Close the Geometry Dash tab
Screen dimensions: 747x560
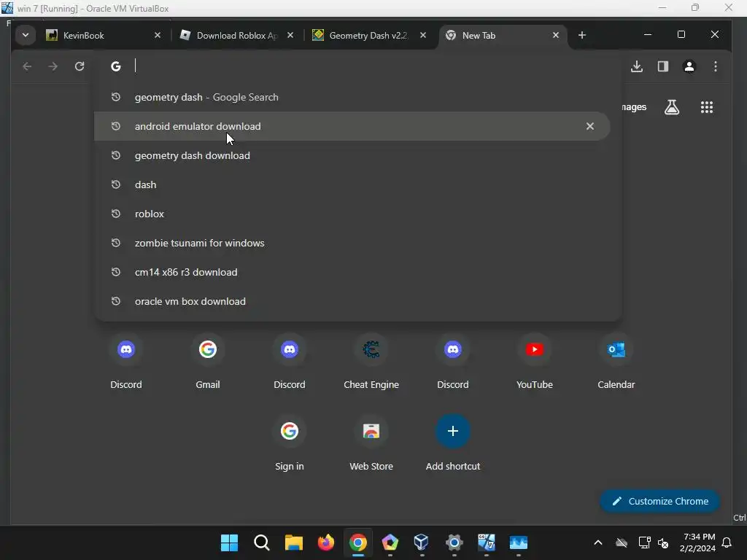coord(423,35)
